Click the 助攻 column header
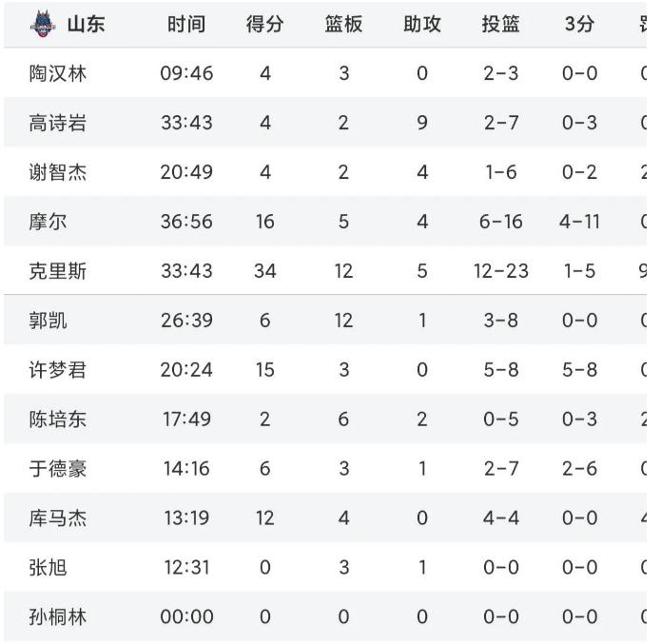Image resolution: width=661 pixels, height=644 pixels. point(422,24)
